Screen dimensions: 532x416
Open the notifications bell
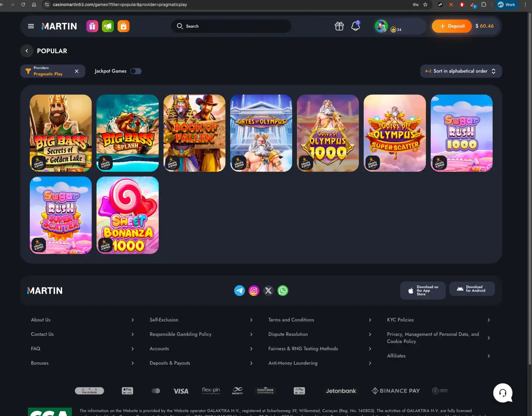355,26
